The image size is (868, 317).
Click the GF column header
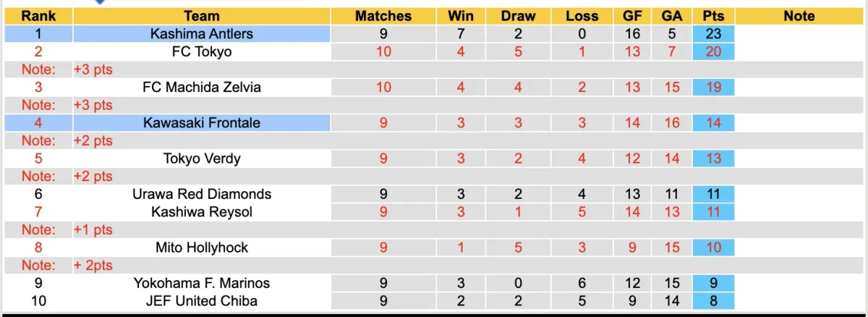[633, 16]
